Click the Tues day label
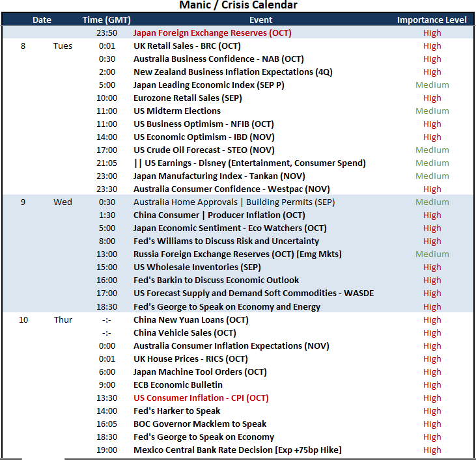 [63, 46]
